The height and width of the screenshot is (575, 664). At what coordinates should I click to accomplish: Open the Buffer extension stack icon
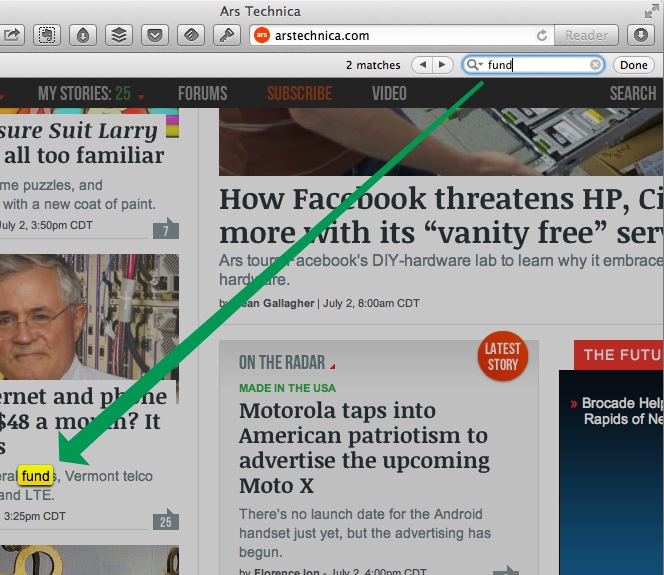[119, 35]
